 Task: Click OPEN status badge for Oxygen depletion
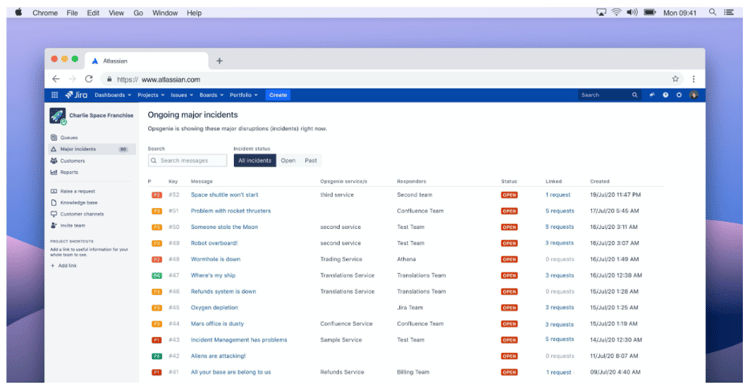[x=509, y=308]
